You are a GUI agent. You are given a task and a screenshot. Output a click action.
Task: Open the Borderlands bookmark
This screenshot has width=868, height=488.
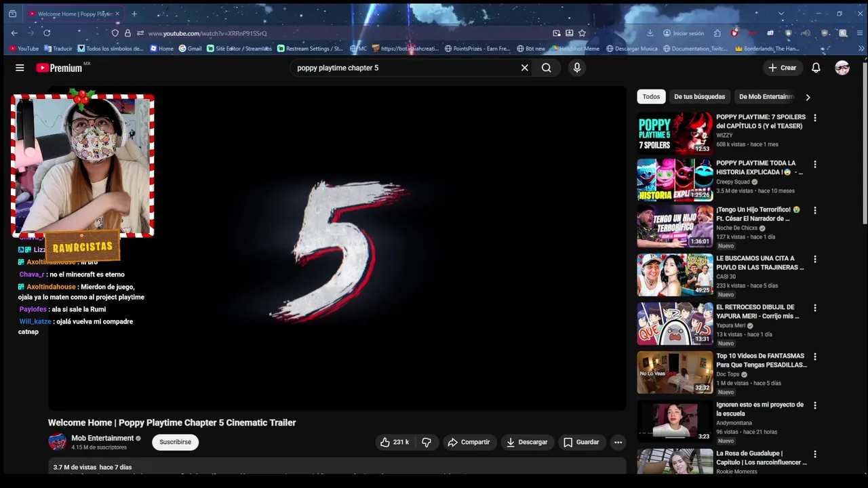tap(768, 49)
